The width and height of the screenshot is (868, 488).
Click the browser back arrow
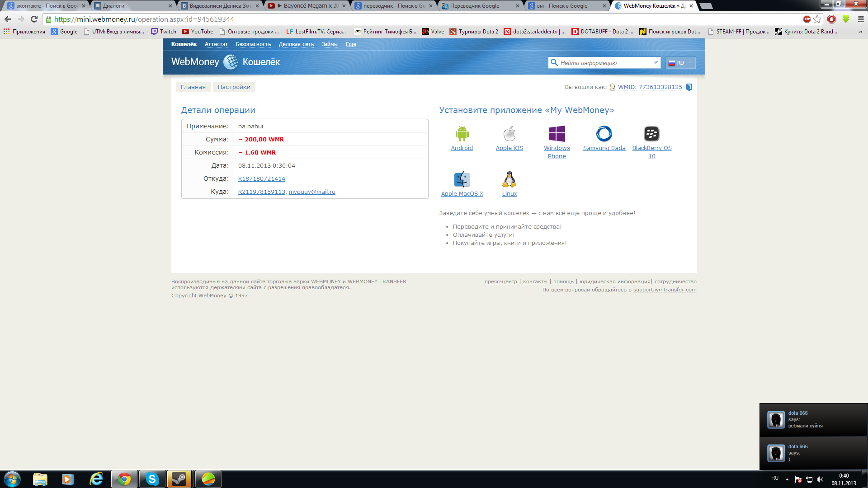(x=8, y=19)
